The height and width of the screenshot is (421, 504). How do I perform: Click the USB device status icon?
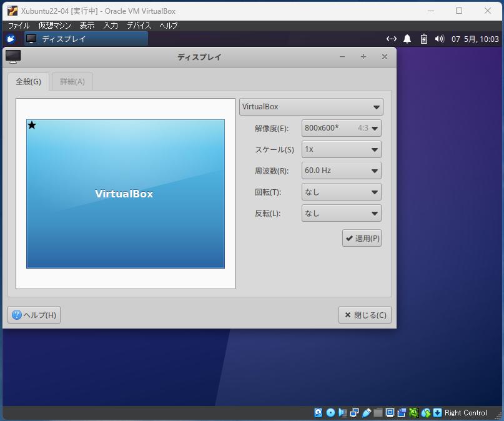[x=366, y=412]
